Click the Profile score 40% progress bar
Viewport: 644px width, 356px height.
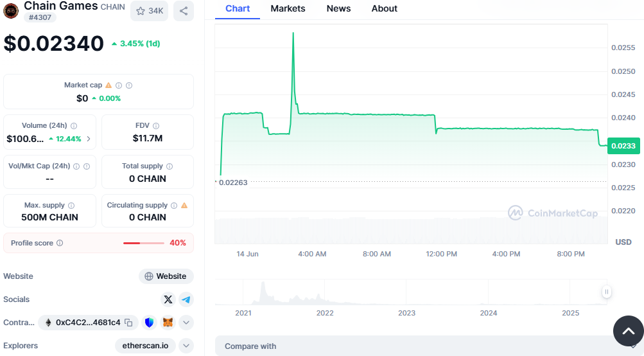(x=144, y=243)
